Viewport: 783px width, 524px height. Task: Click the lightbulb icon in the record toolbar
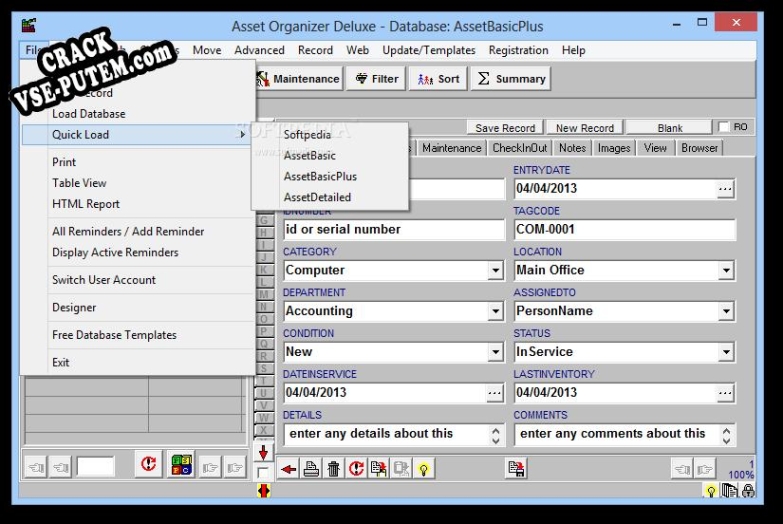coord(423,469)
